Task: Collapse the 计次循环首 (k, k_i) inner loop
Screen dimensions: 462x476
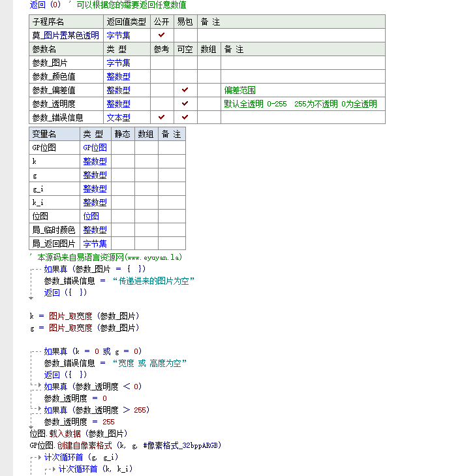Action: (x=46, y=469)
